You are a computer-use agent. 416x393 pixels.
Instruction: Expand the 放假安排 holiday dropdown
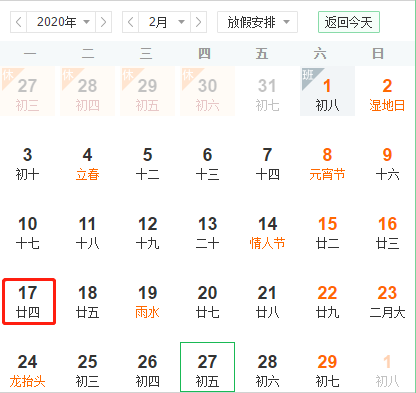click(x=257, y=22)
